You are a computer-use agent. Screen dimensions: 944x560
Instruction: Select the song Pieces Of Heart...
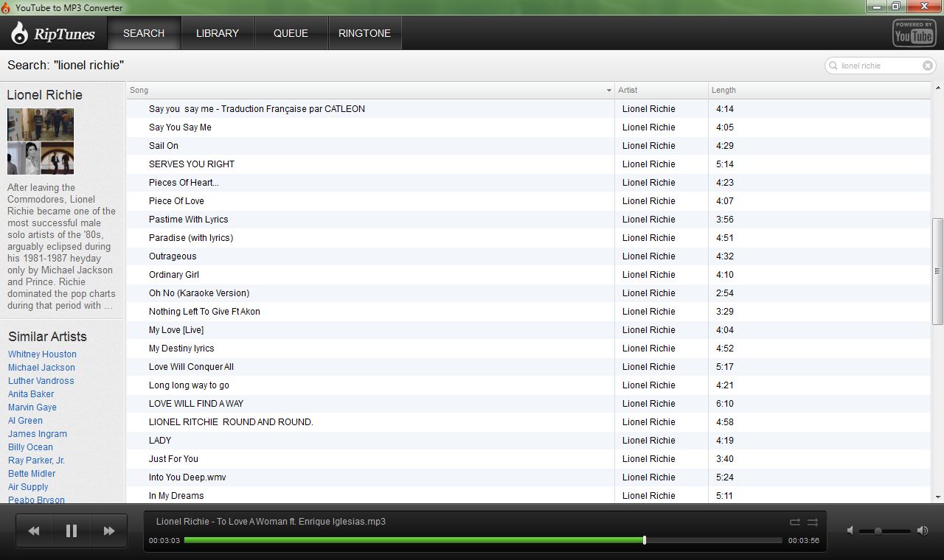click(184, 183)
